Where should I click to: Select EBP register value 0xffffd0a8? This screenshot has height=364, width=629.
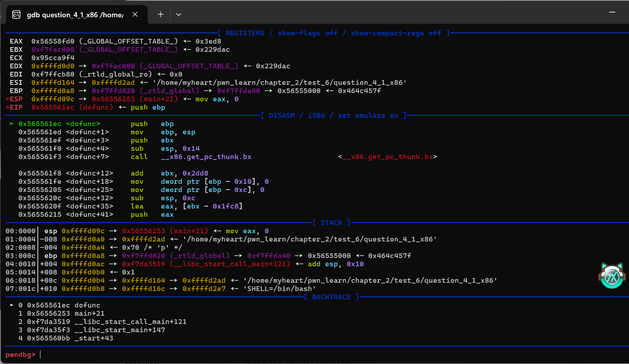(x=53, y=91)
